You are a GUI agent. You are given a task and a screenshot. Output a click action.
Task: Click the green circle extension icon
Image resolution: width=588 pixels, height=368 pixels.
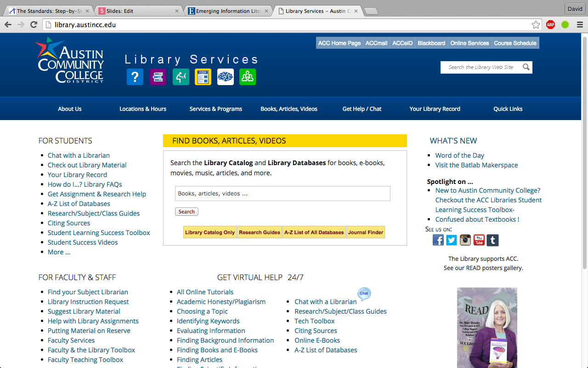click(x=565, y=25)
